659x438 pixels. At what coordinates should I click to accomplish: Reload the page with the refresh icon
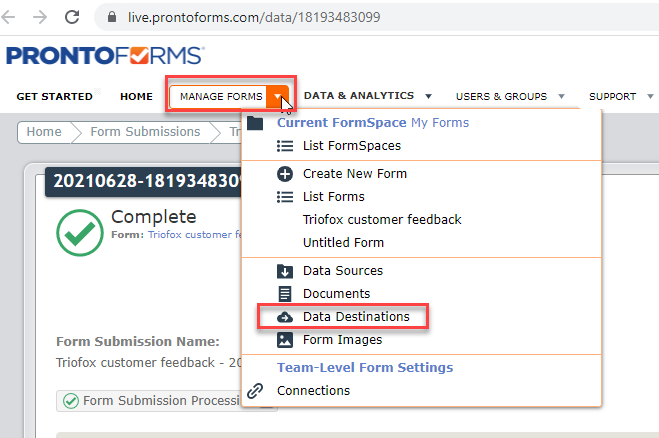click(x=72, y=17)
